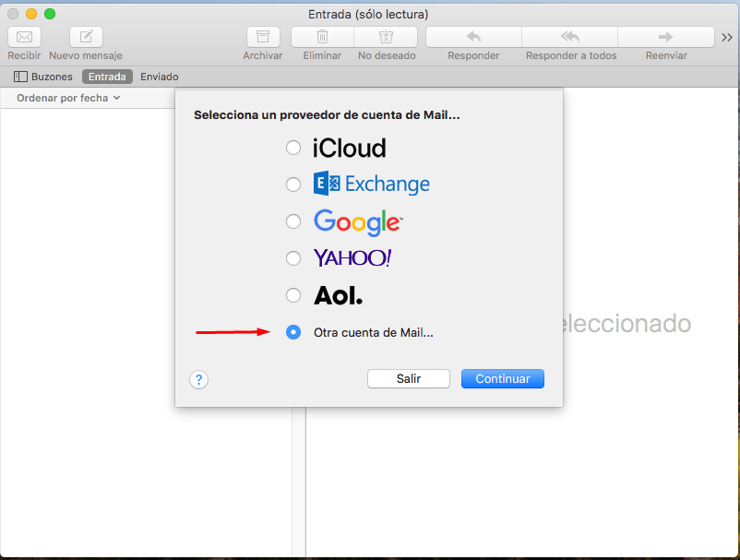The width and height of the screenshot is (740, 560).
Task: Click the Yahoo logo
Action: tap(352, 258)
